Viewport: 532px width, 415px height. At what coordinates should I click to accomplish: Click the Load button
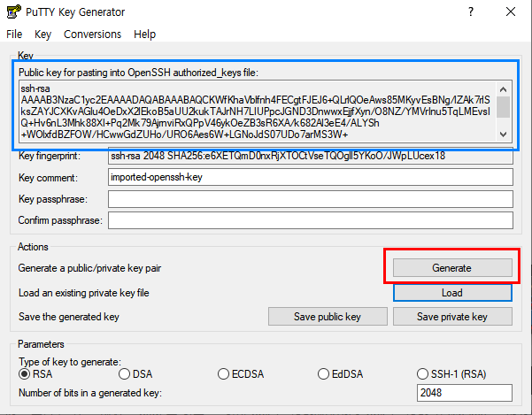tap(452, 293)
